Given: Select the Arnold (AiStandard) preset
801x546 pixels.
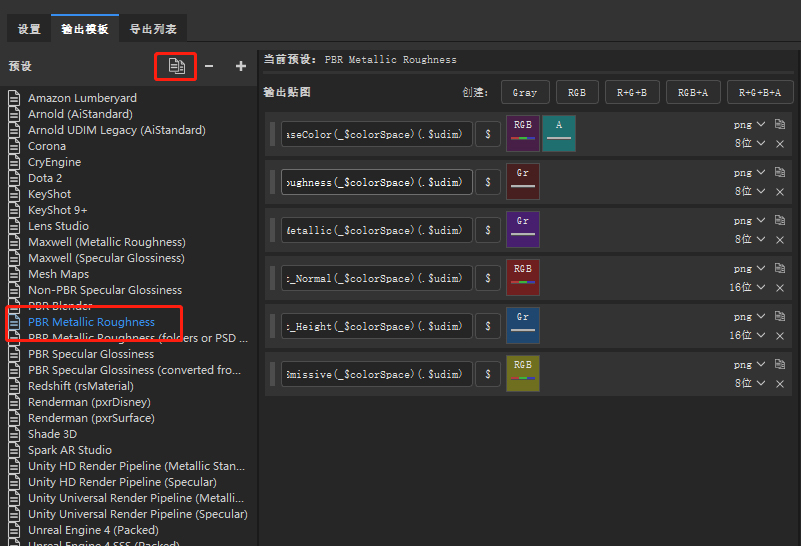Looking at the screenshot, I should tap(80, 114).
